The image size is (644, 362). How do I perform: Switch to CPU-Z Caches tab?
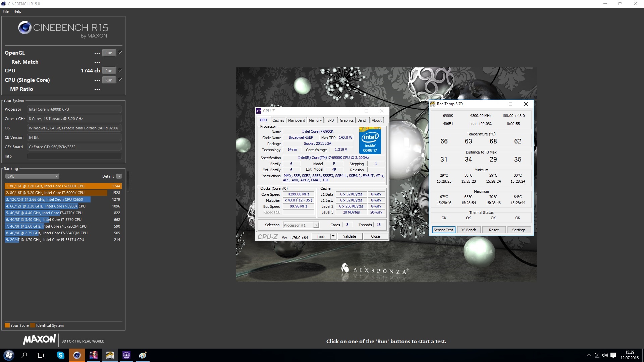click(x=278, y=120)
